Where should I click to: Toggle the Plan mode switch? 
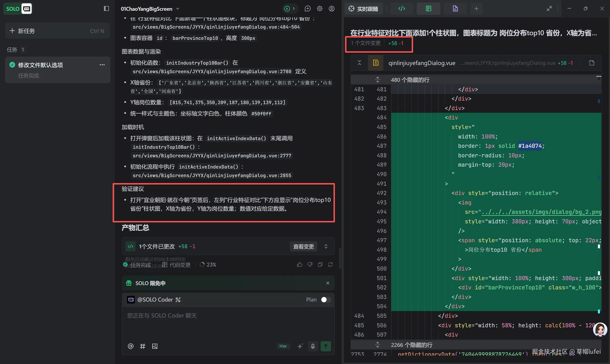click(326, 299)
